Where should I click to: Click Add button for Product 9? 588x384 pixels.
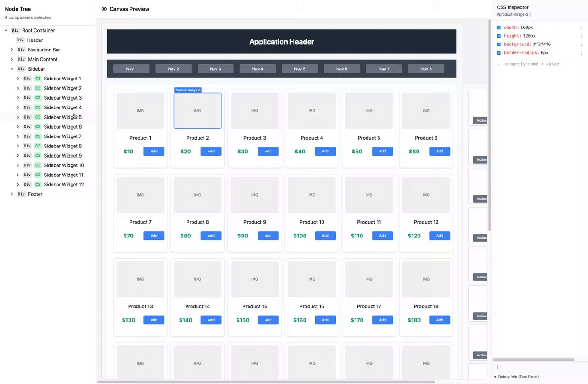tap(268, 236)
